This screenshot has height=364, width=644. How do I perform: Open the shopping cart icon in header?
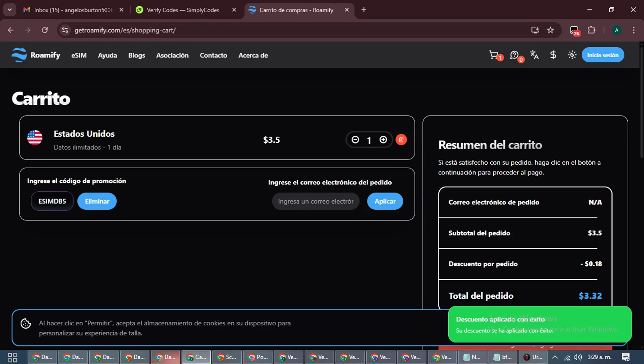click(494, 55)
